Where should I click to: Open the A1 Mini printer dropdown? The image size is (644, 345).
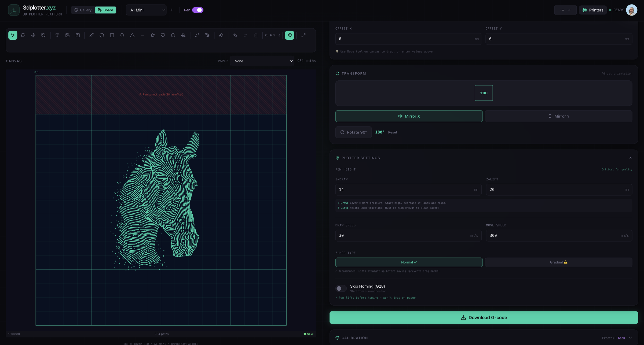pyautogui.click(x=146, y=10)
